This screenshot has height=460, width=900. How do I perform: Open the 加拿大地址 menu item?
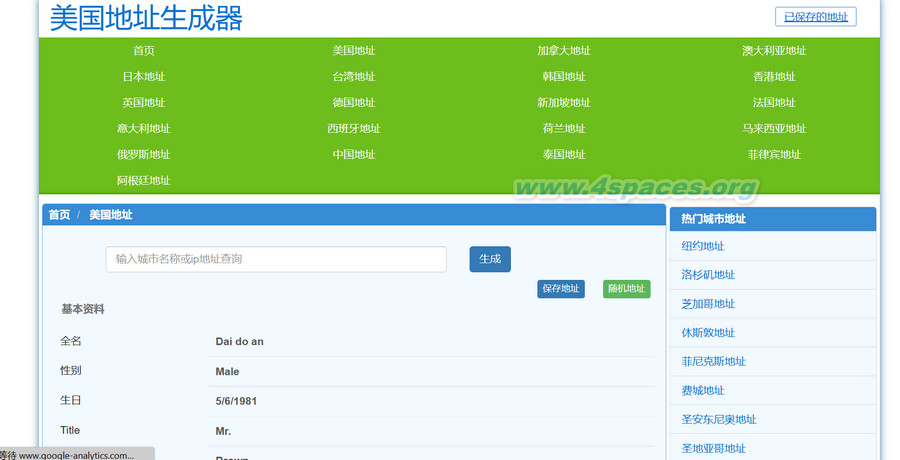pyautogui.click(x=563, y=50)
